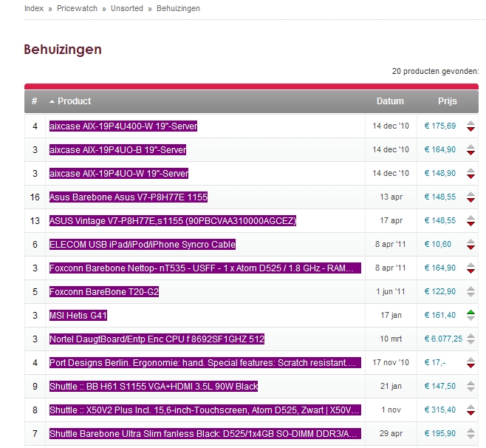Open ELECOM USB iPad/iPod/iPhone Syncro Cable
Screen dimensions: 486x448
point(143,245)
